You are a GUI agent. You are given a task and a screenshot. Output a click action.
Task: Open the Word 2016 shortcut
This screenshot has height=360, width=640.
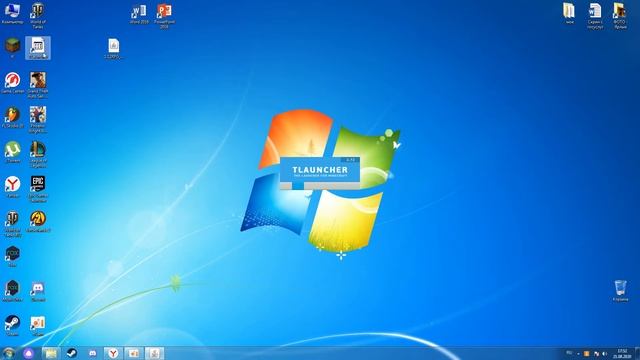[139, 13]
